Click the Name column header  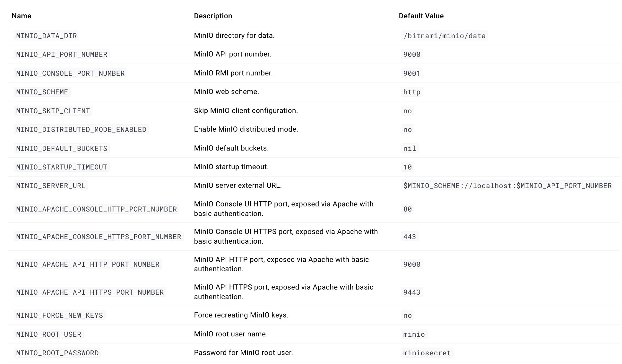point(22,16)
